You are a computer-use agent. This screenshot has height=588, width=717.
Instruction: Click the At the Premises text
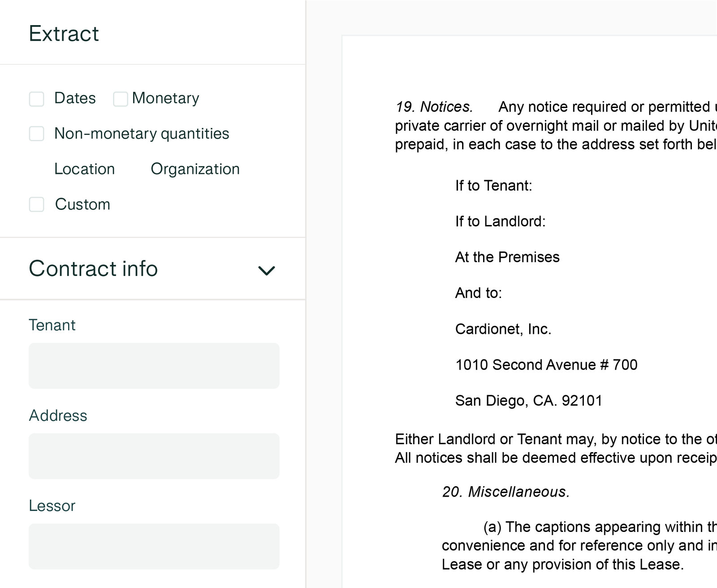507,257
